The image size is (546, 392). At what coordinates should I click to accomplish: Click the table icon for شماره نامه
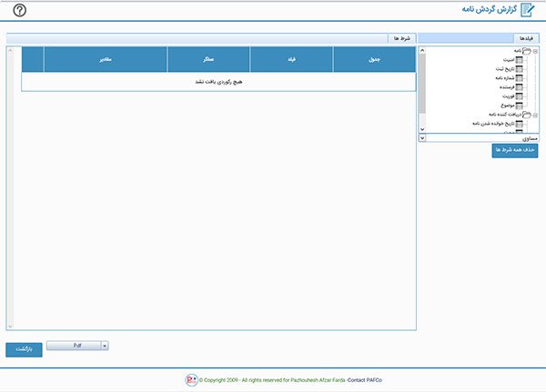519,78
